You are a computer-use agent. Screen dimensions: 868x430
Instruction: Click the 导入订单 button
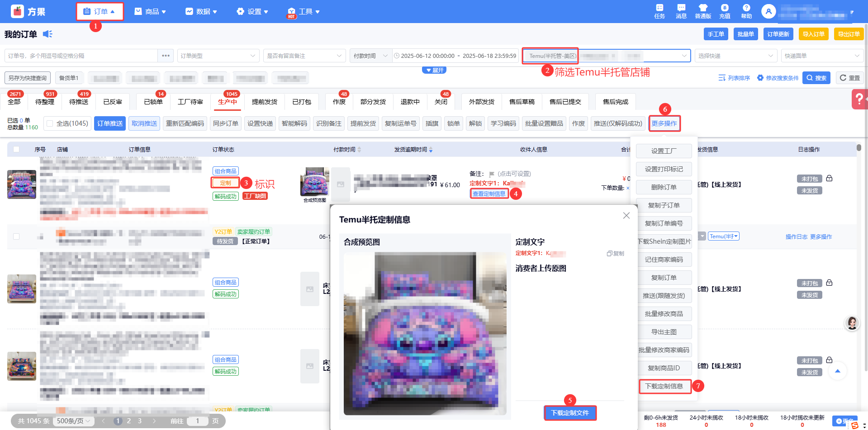pos(813,34)
